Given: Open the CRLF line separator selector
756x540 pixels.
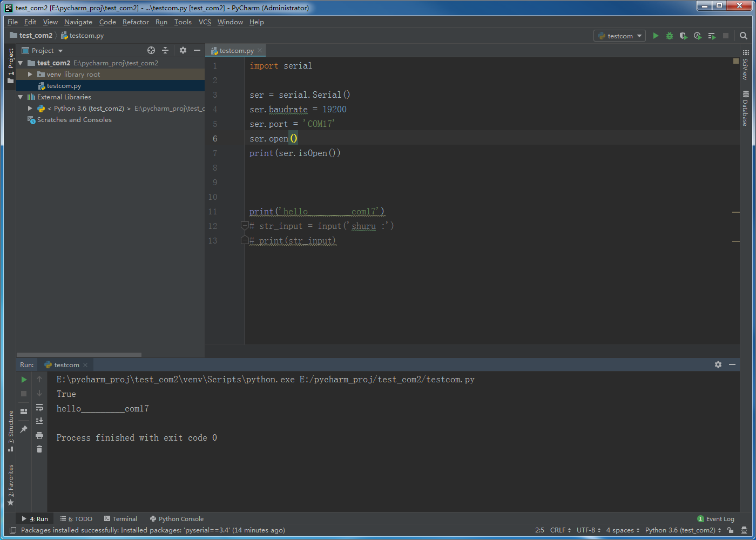Looking at the screenshot, I should [x=560, y=530].
